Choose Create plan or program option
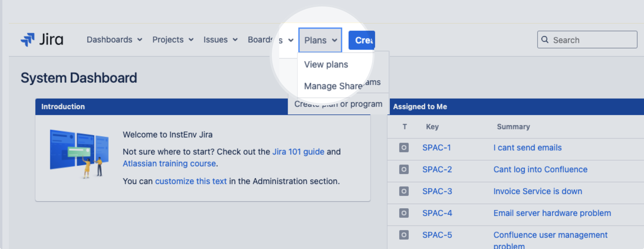 (338, 104)
